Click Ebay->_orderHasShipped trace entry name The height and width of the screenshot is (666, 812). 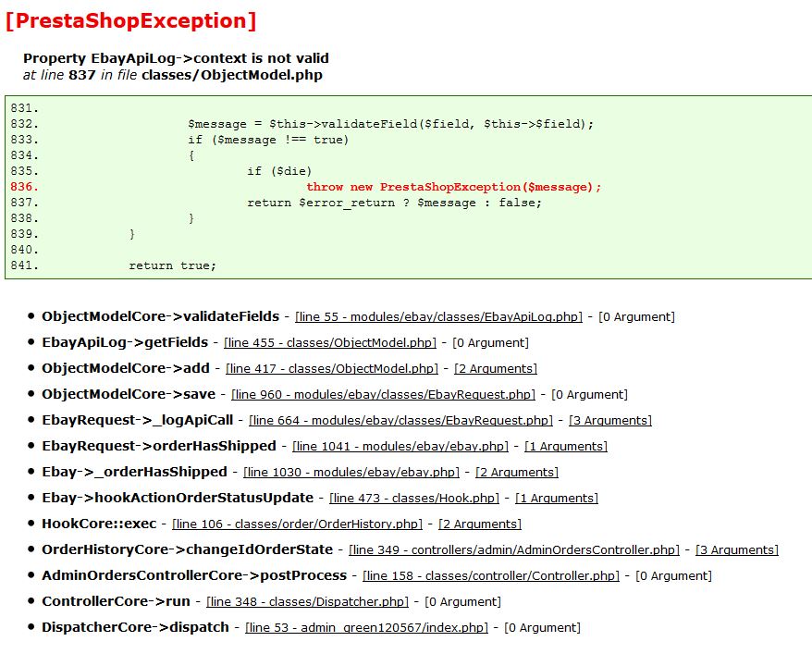click(x=135, y=472)
